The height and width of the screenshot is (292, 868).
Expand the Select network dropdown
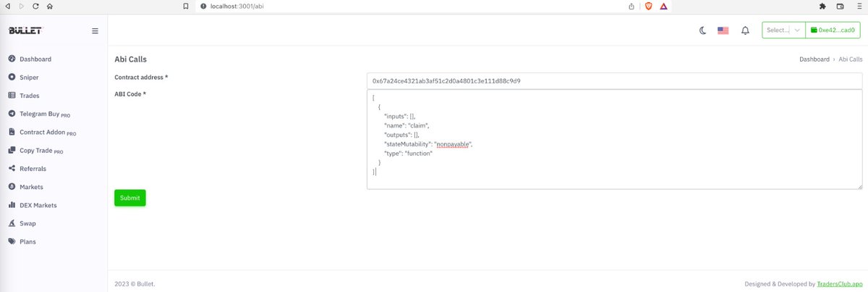783,30
